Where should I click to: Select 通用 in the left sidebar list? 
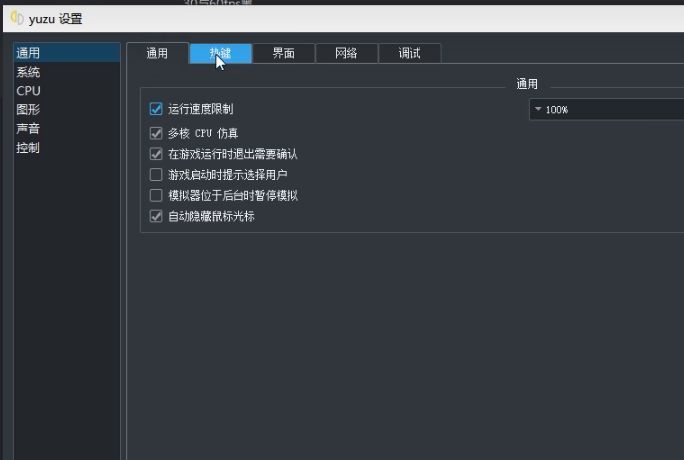(x=28, y=53)
